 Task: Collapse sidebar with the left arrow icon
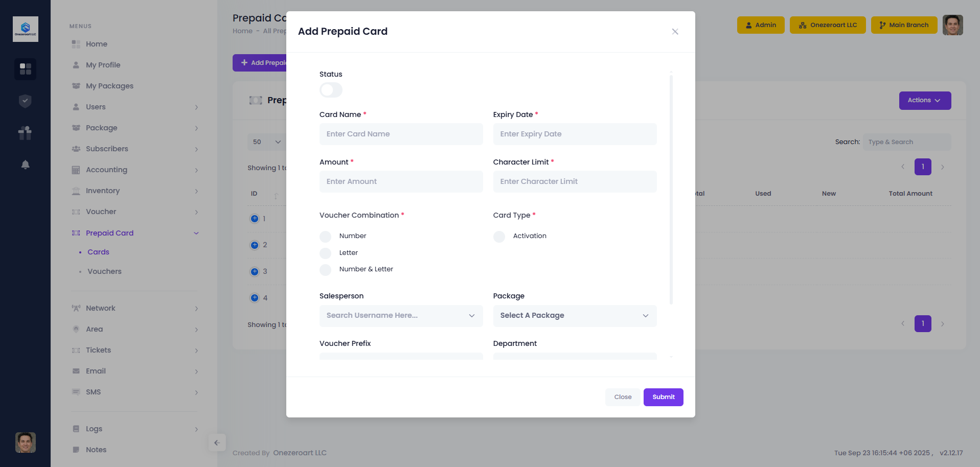pyautogui.click(x=217, y=443)
